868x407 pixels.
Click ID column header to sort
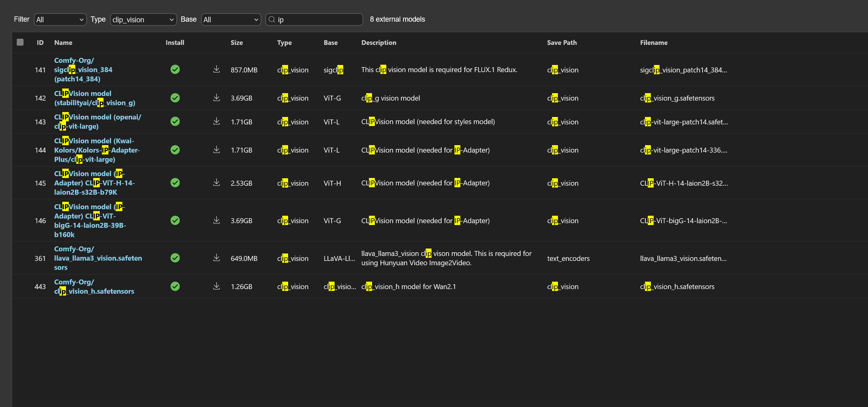click(x=40, y=42)
